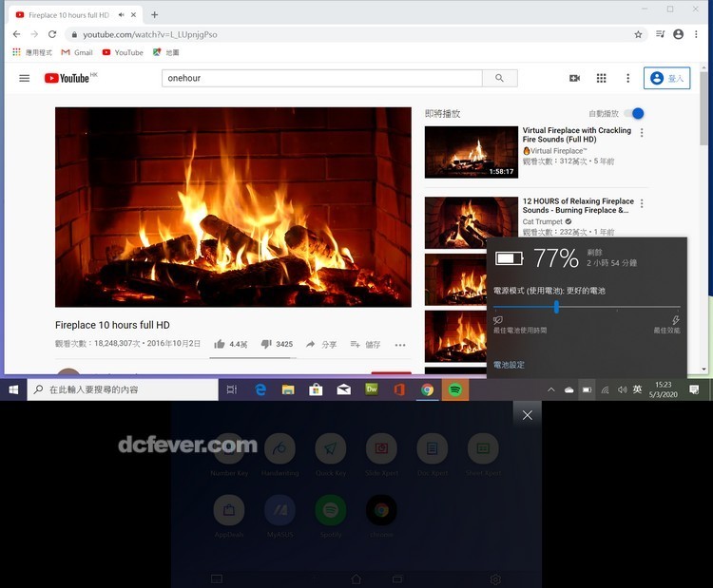
Task: Open the Chrome three-dot menu
Action: tap(696, 34)
